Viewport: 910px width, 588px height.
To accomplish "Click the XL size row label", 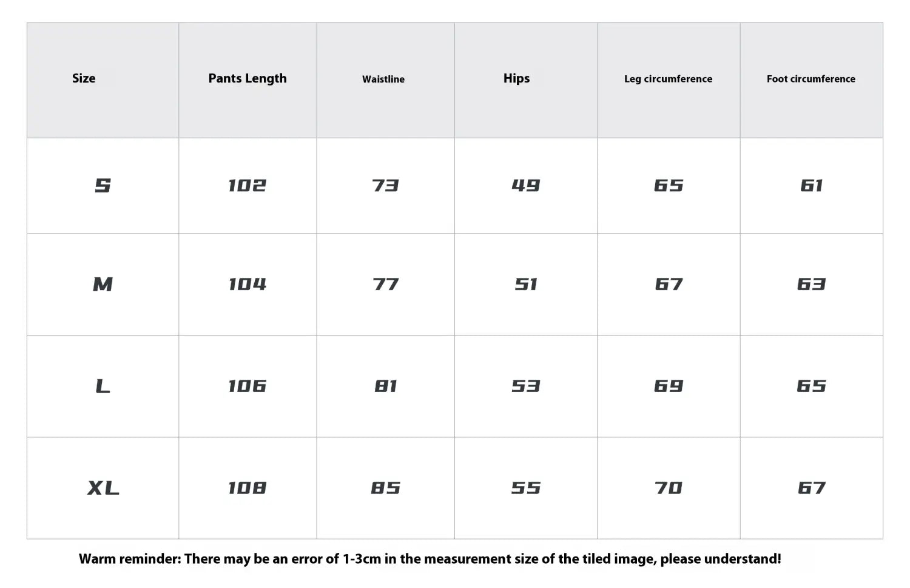I will pos(103,488).
